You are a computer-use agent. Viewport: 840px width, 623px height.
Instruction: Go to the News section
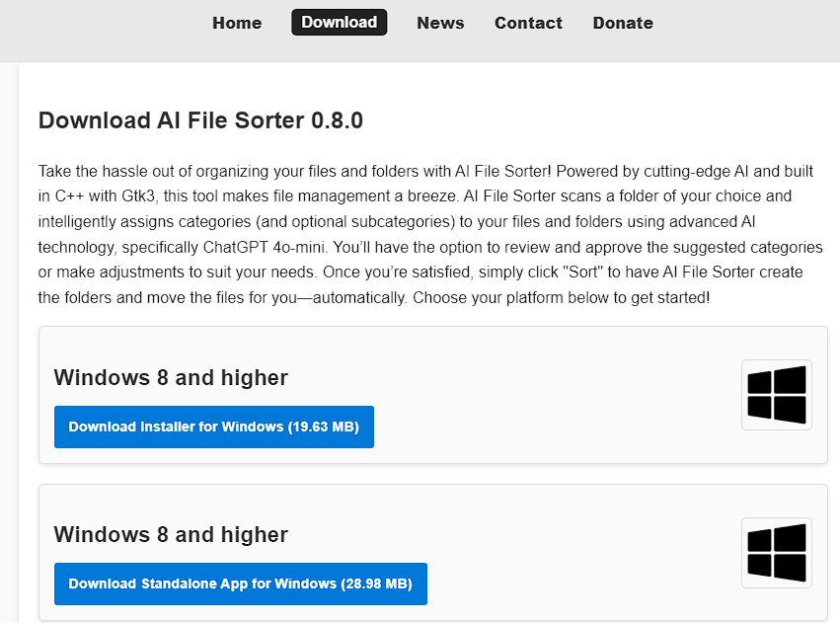pos(440,23)
